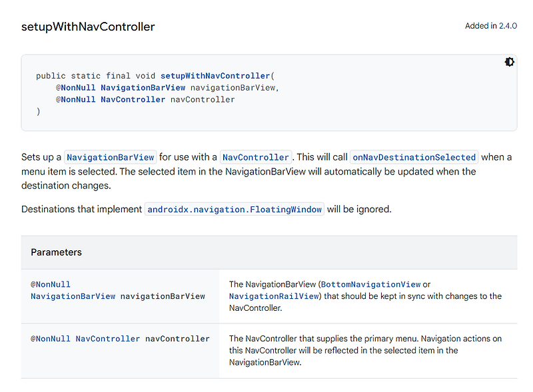The width and height of the screenshot is (533, 392).
Task: Follow NavController inline link in description paragraph
Action: click(x=256, y=158)
